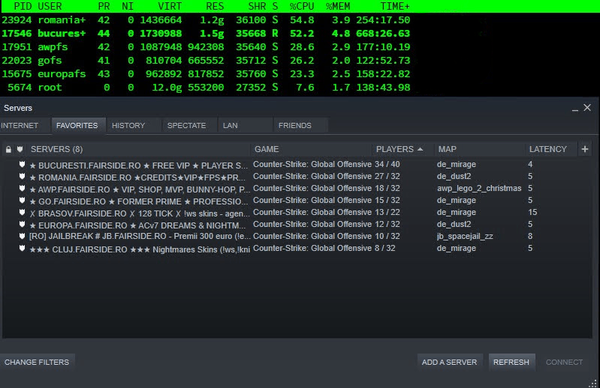
Task: Sort by the LATENCY column header
Action: tap(548, 149)
